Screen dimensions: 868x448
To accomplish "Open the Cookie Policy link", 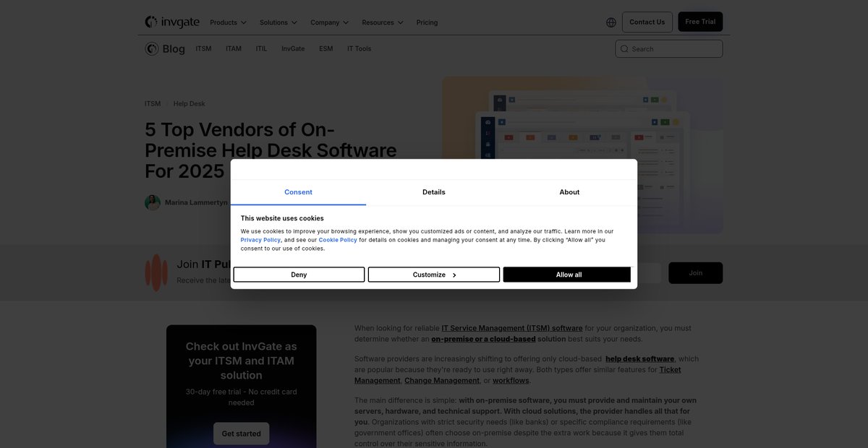I will (338, 240).
